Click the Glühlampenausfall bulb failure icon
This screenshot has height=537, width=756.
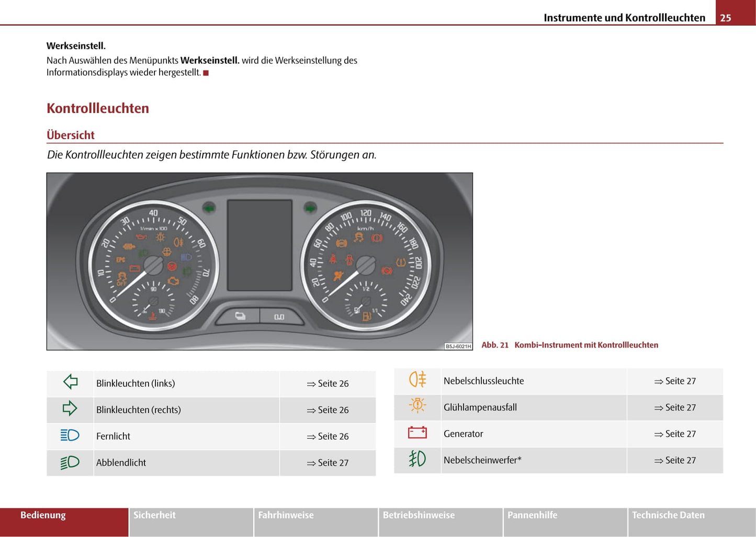(x=418, y=406)
